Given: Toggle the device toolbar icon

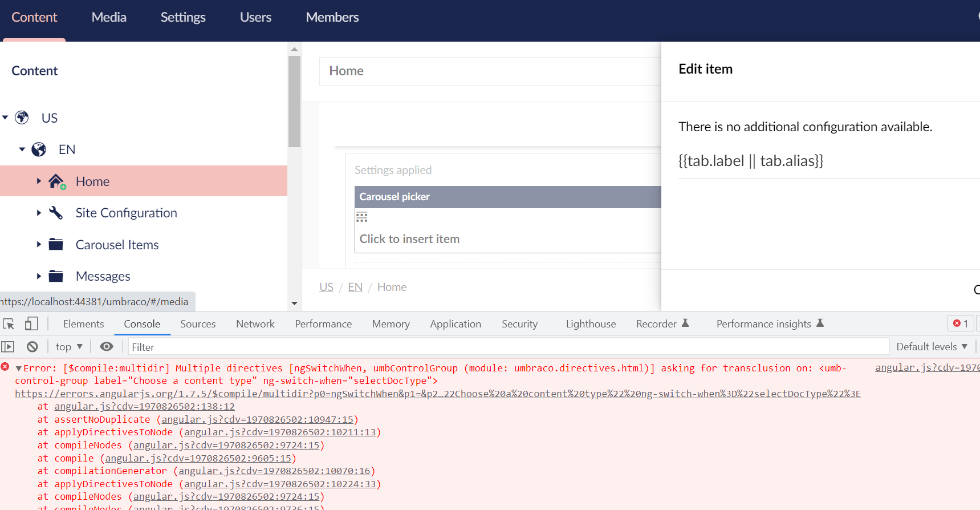Looking at the screenshot, I should (31, 324).
